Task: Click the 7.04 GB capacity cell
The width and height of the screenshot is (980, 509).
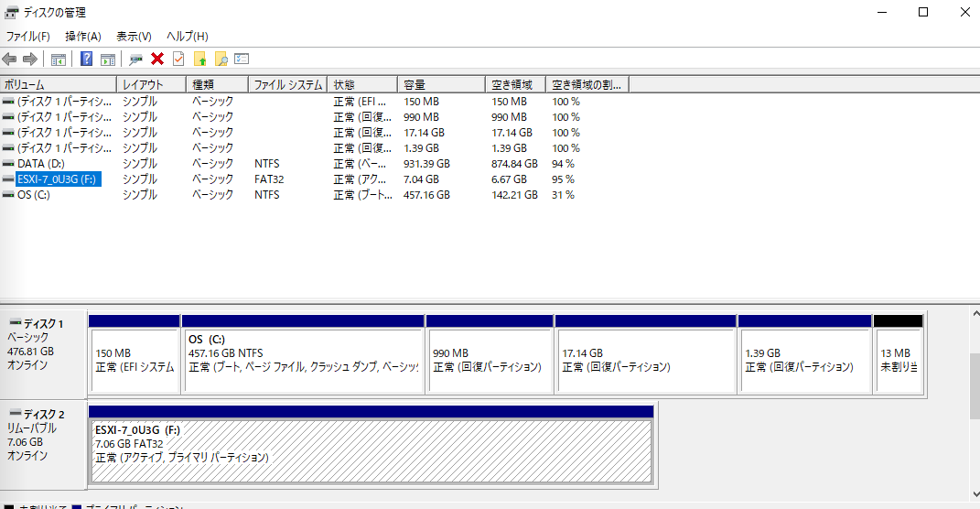Action: (421, 179)
